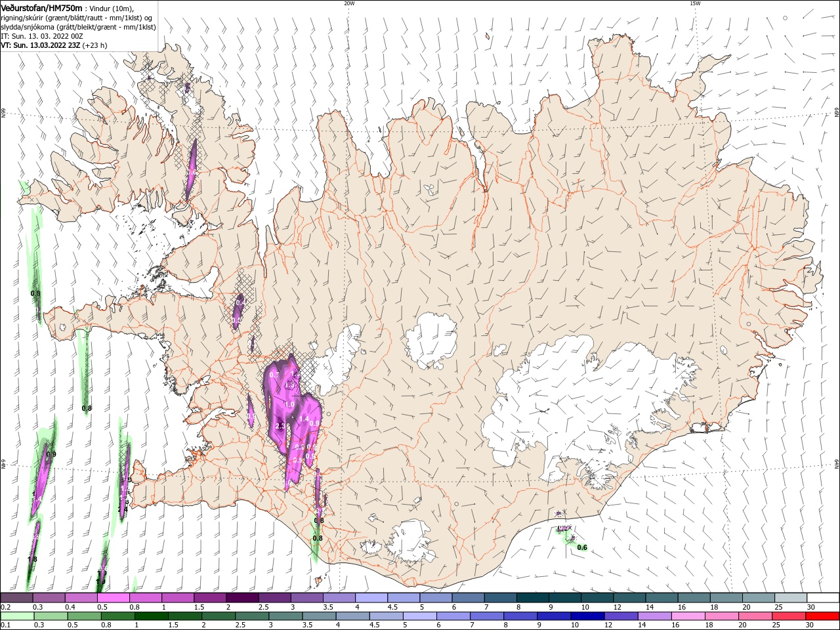Click the 4.5 label in the top legend row
The height and width of the screenshot is (630, 840).
(x=392, y=608)
